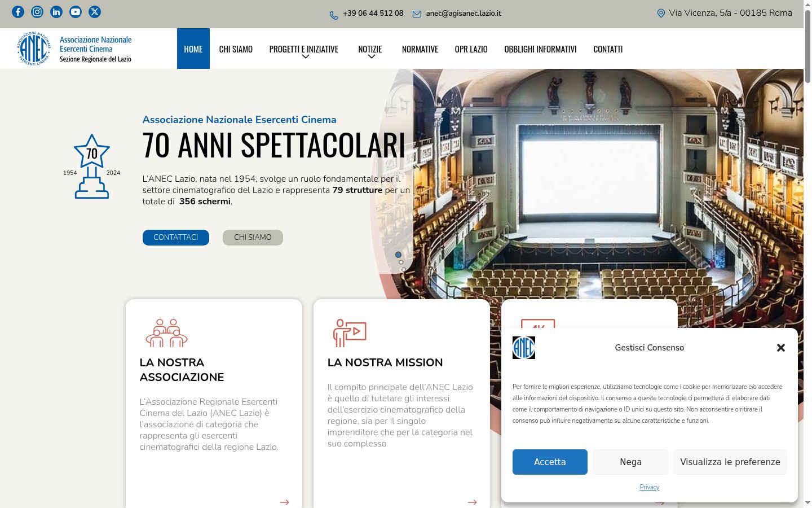The width and height of the screenshot is (812, 508).
Task: Click the La Nostra Mission presenter icon
Action: tap(350, 333)
